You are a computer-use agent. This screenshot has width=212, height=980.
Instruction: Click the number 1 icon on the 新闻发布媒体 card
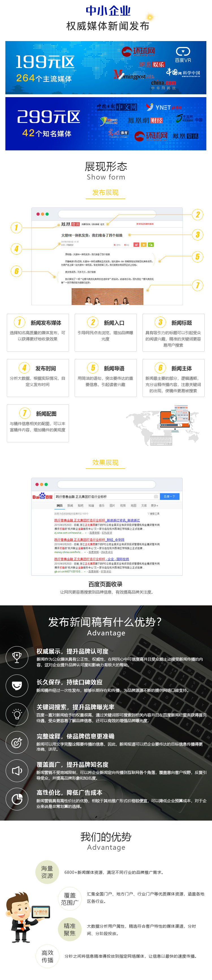(x=20, y=322)
